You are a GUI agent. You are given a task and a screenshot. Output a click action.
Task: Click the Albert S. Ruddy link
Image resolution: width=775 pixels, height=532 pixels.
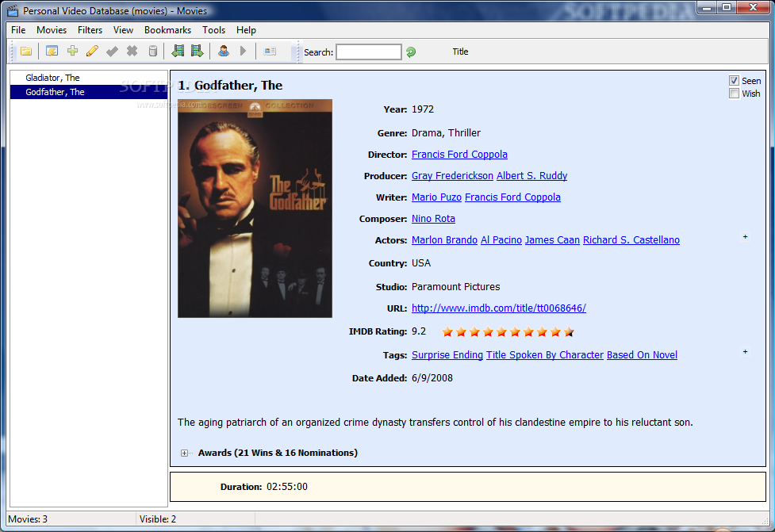tap(531, 176)
